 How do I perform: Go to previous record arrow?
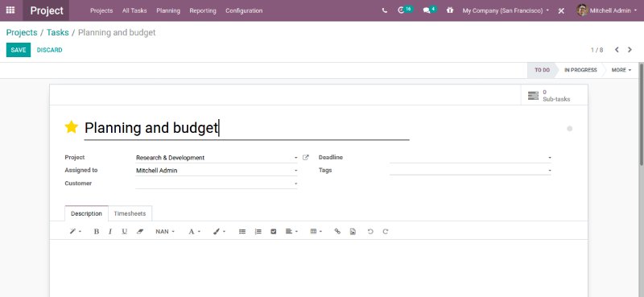pos(617,50)
